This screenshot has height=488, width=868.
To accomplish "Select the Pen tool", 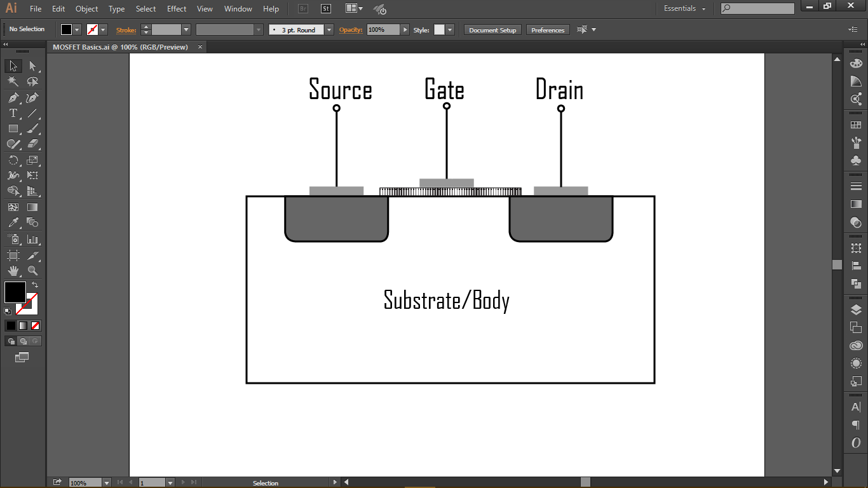I will pos(13,98).
